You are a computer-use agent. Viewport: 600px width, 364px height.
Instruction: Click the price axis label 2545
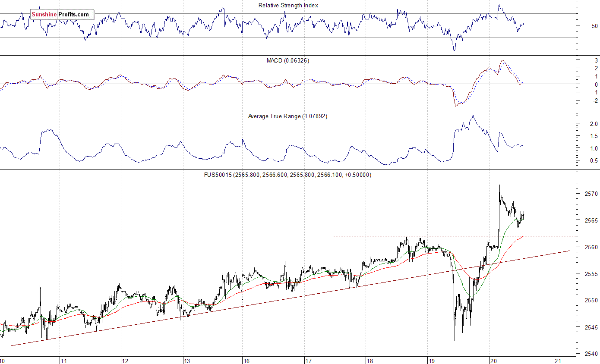[x=591, y=327]
